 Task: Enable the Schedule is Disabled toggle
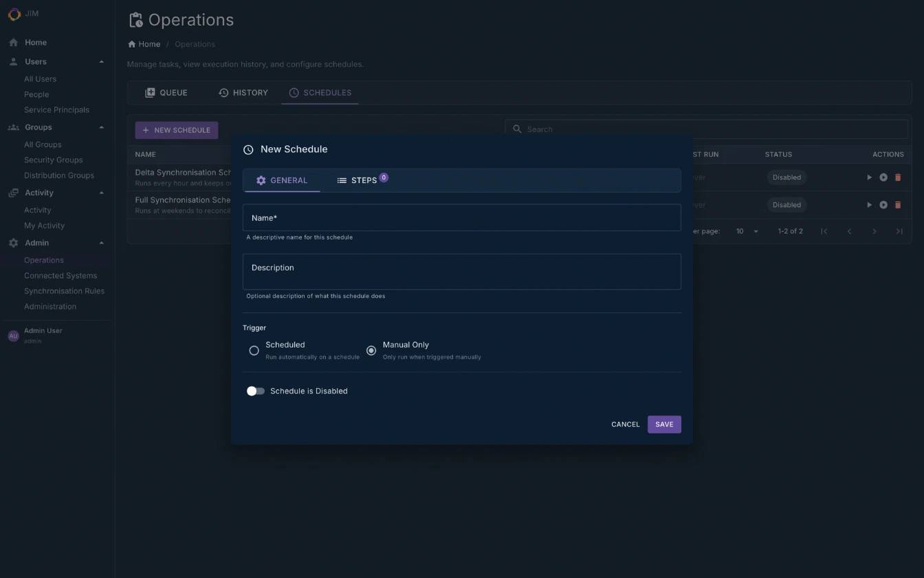coord(255,391)
